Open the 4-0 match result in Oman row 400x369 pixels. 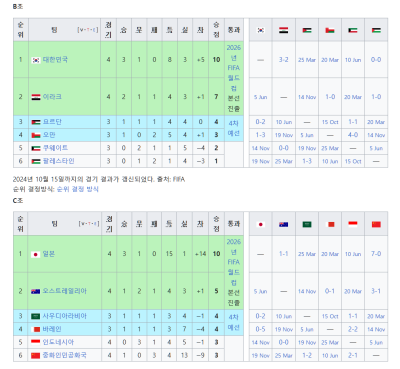353,135
